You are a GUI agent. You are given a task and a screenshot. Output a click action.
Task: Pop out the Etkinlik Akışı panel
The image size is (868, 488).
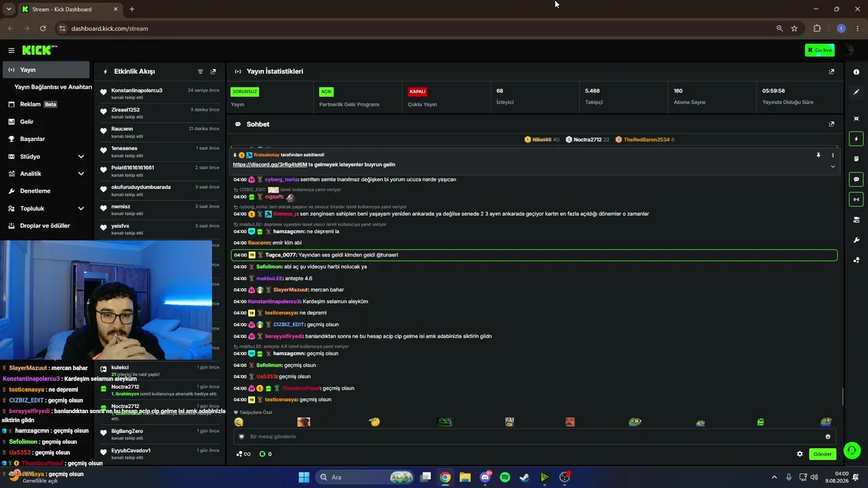pos(213,71)
